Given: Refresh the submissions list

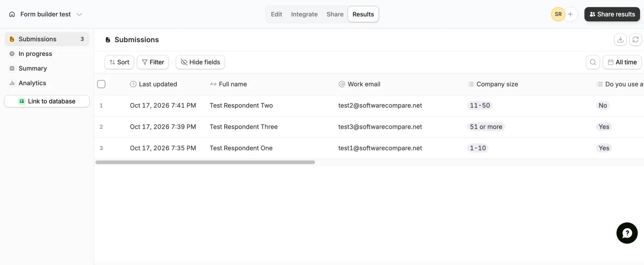Looking at the screenshot, I should [x=636, y=39].
